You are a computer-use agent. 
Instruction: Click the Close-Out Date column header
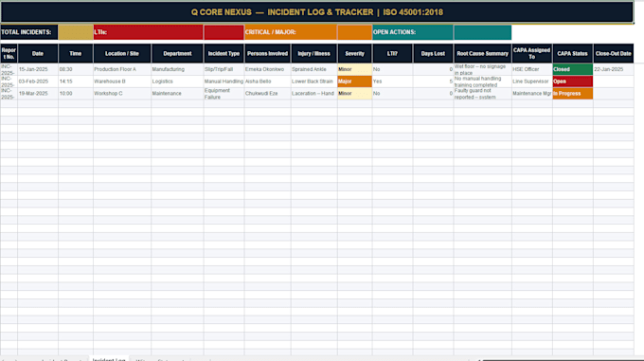(x=613, y=53)
